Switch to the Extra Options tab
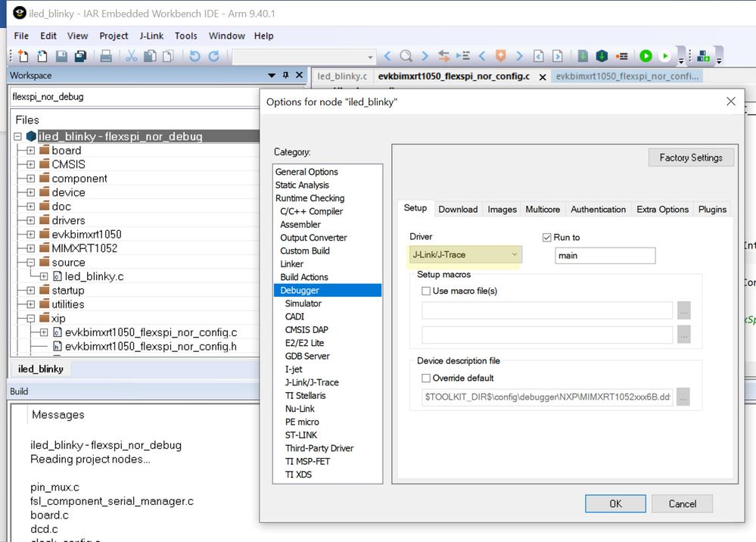 662,209
